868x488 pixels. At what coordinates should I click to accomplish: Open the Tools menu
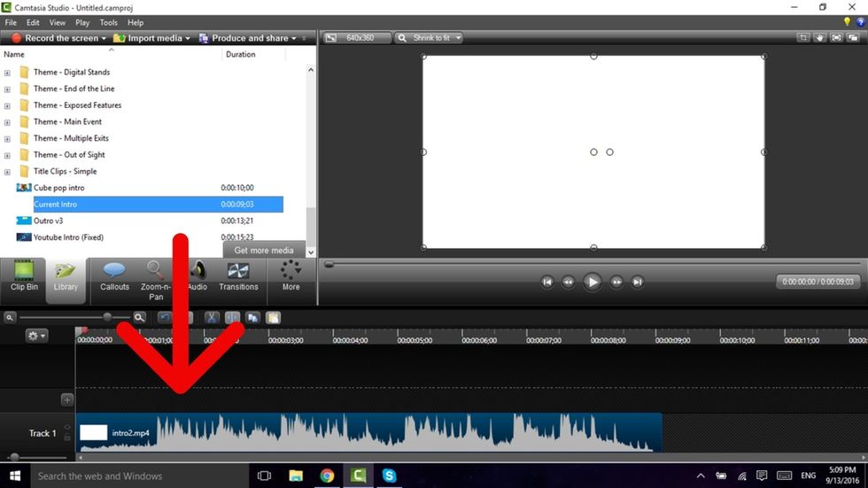point(108,22)
